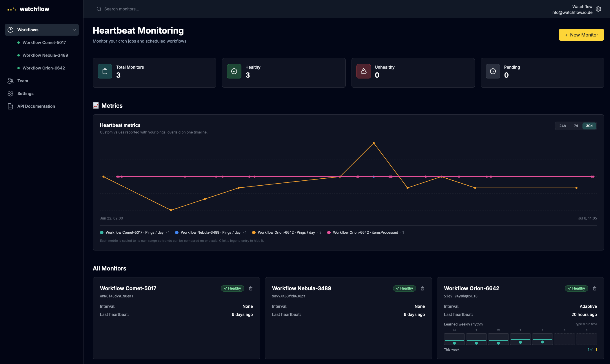Click the 20 hours ago heartbeat value

[x=584, y=314]
